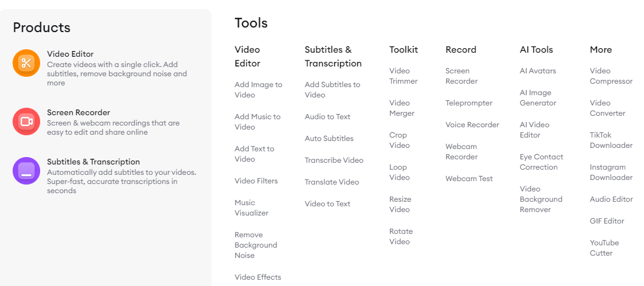Open the Webcam Test tool

[469, 179]
